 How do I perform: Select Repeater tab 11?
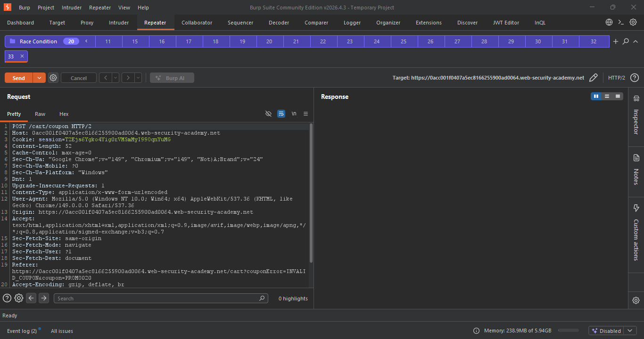point(108,41)
